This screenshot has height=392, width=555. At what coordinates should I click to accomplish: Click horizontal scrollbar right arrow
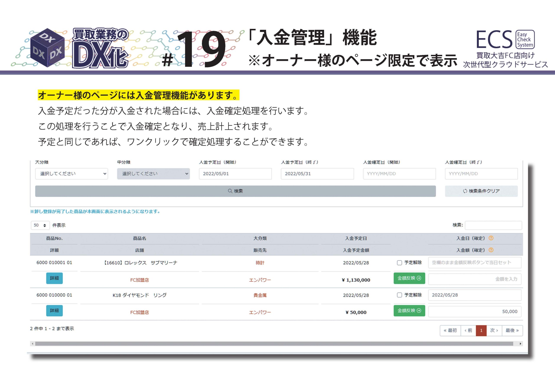tap(520, 343)
